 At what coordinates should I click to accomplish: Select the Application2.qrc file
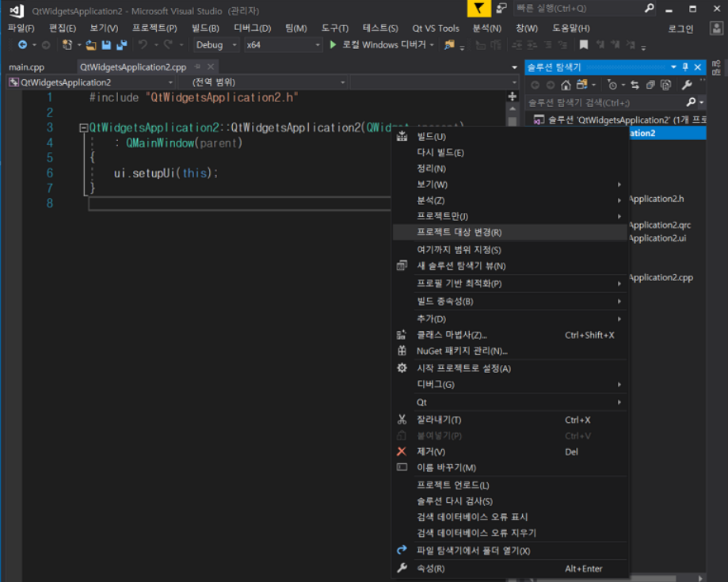coord(660,225)
